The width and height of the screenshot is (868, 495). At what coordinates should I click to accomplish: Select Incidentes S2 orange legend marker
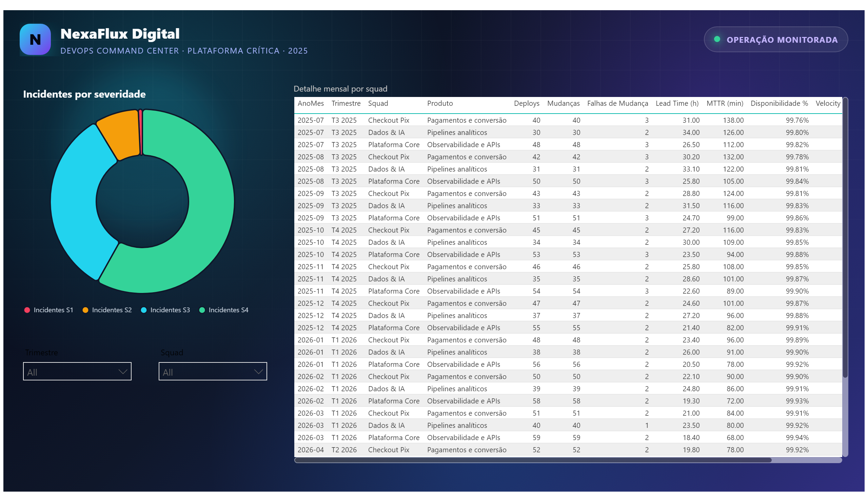tap(85, 310)
